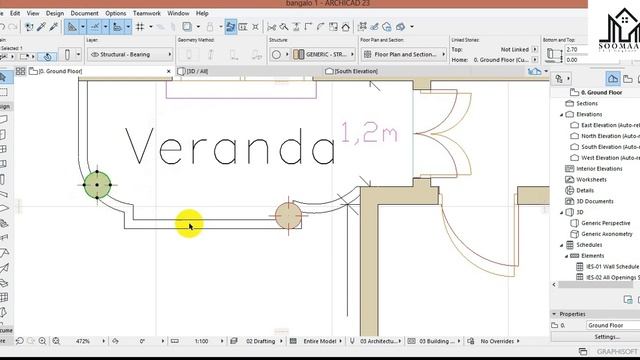Open the Window menu
The image size is (640, 360).
178,13
